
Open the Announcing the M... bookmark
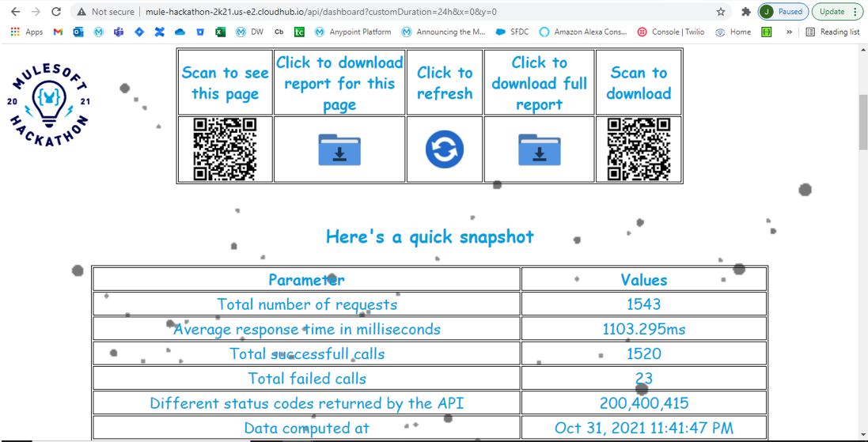pyautogui.click(x=443, y=32)
